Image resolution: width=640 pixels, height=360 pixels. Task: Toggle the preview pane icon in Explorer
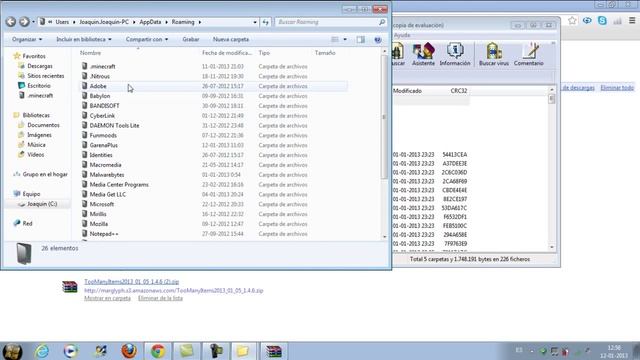361,40
